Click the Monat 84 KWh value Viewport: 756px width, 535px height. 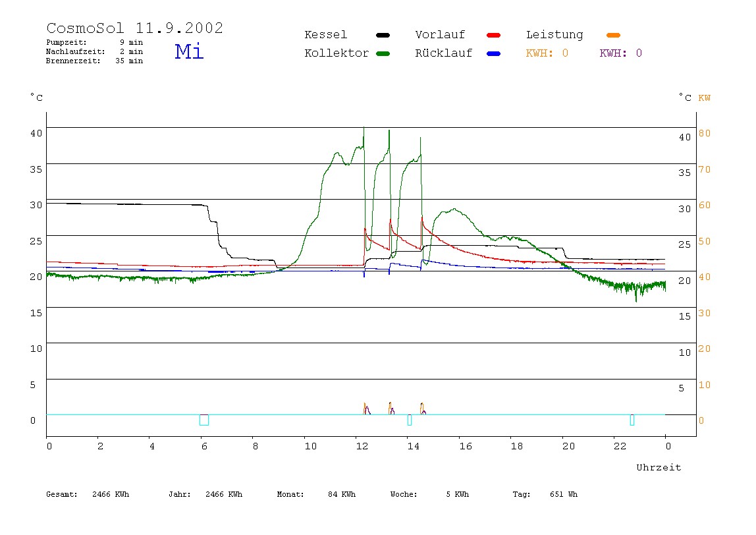point(341,494)
